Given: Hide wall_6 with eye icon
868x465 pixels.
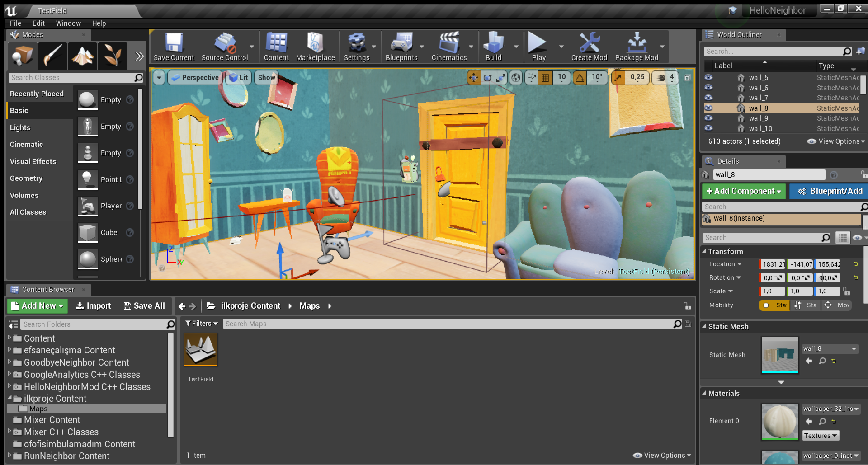Looking at the screenshot, I should pyautogui.click(x=708, y=88).
